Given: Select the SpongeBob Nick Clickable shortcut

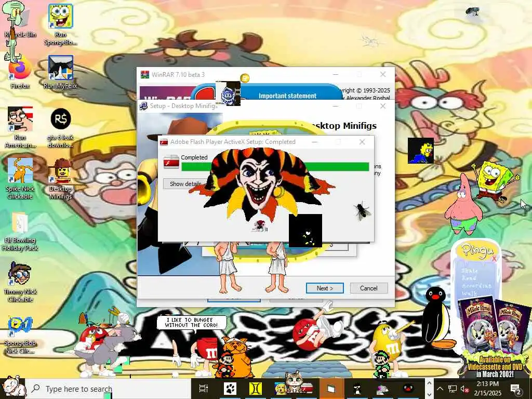Looking at the screenshot, I should (20, 335).
